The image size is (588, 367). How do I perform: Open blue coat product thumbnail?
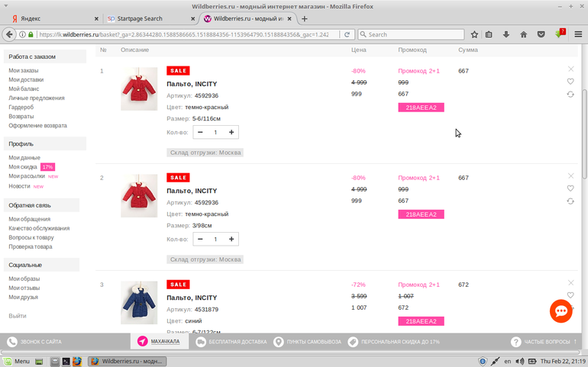tap(139, 303)
